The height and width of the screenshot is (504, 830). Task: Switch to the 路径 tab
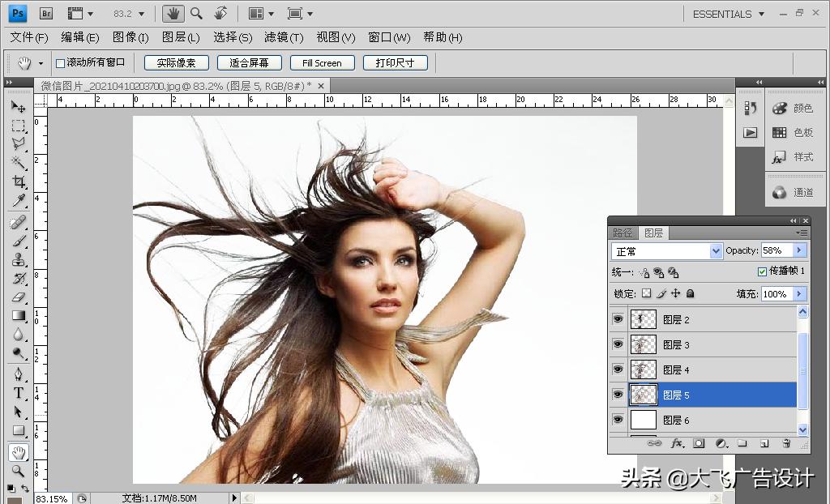coord(622,233)
